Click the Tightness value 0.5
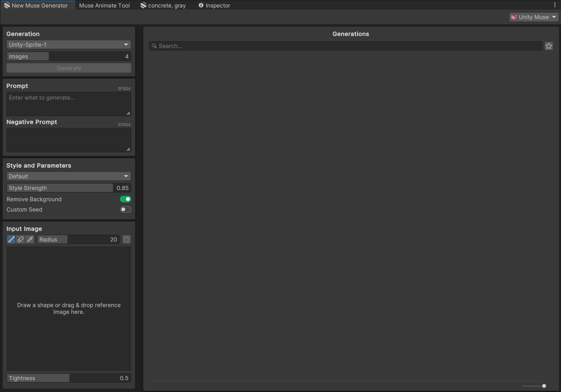 (124, 378)
